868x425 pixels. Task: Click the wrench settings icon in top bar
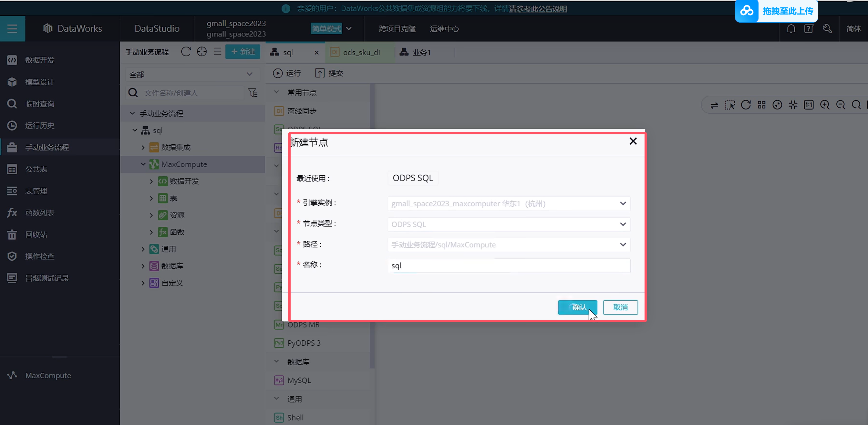(827, 29)
